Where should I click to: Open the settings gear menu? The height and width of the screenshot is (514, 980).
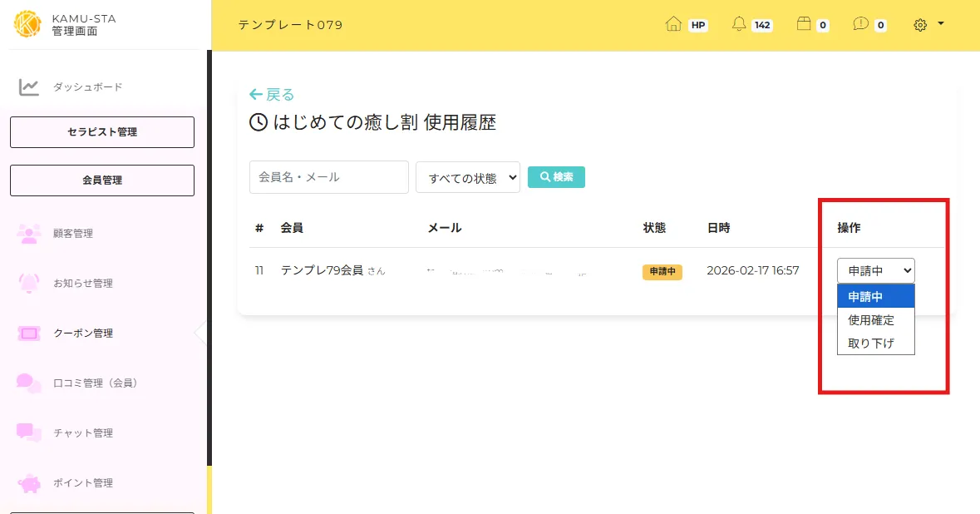tap(920, 25)
